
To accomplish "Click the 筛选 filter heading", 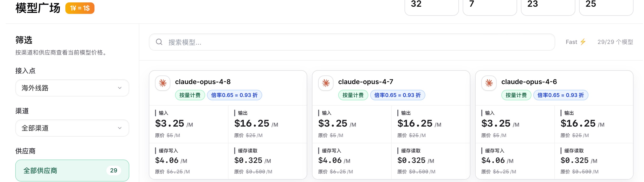I will [24, 40].
